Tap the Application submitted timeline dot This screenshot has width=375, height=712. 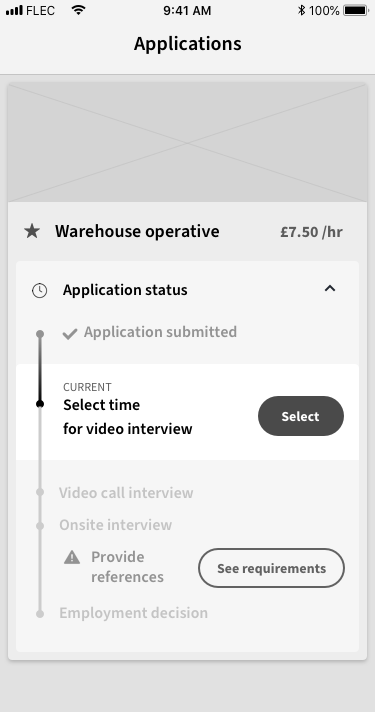tap(40, 334)
